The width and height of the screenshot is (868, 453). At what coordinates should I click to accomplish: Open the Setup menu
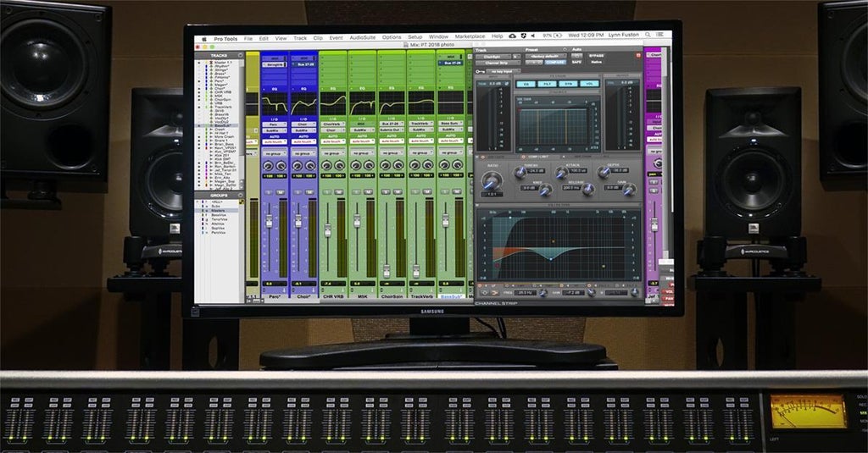[x=415, y=37]
